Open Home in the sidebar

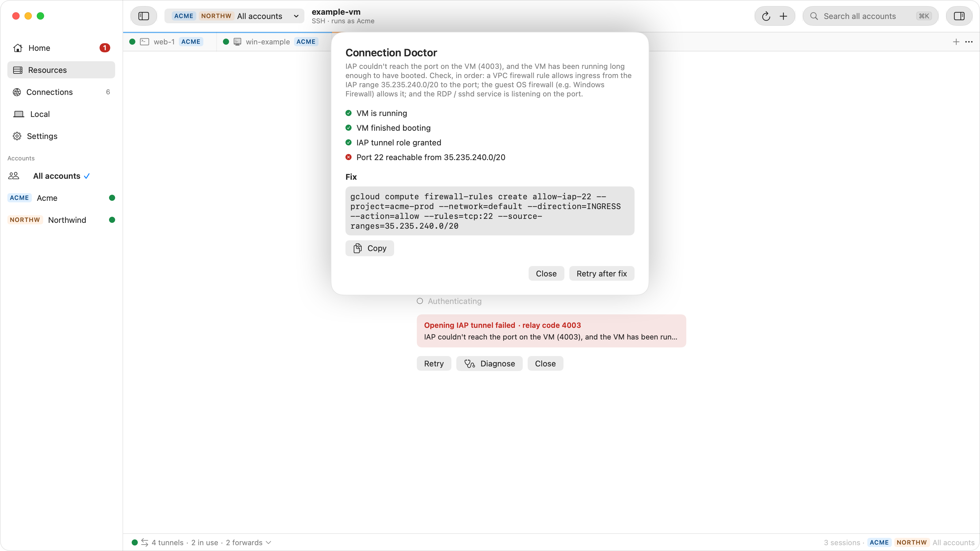coord(61,48)
